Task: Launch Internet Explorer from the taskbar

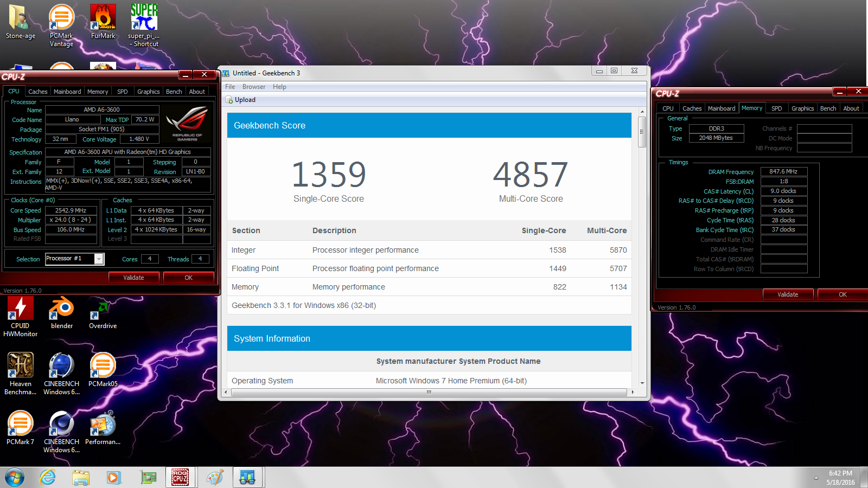Action: click(48, 478)
